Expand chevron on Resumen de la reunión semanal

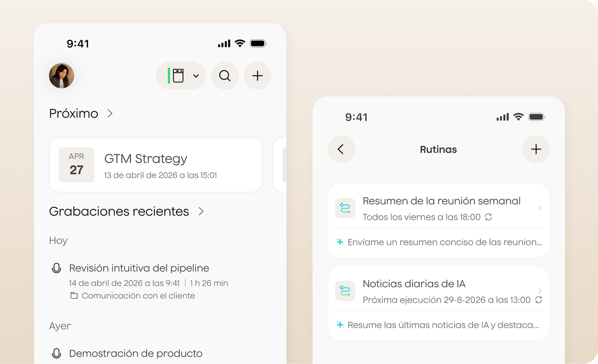540,208
